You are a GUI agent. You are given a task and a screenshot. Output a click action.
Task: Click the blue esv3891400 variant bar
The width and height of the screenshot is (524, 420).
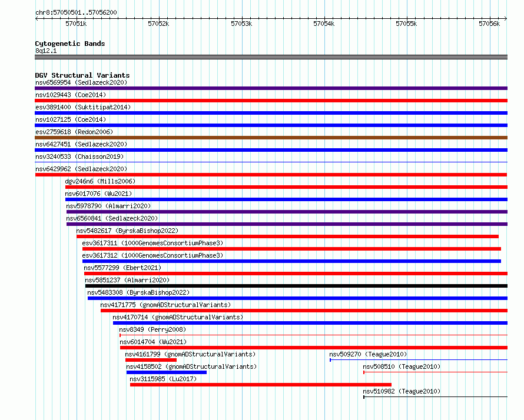(x=271, y=113)
